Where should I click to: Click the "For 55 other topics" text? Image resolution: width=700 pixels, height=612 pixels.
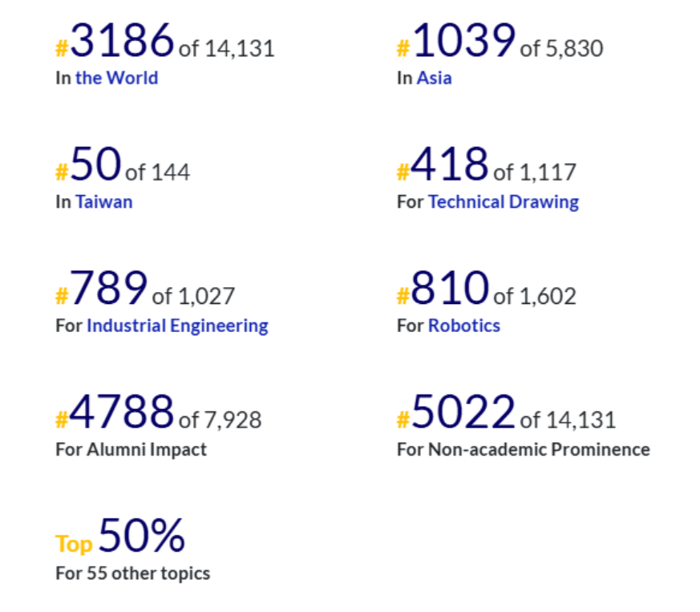[132, 573]
